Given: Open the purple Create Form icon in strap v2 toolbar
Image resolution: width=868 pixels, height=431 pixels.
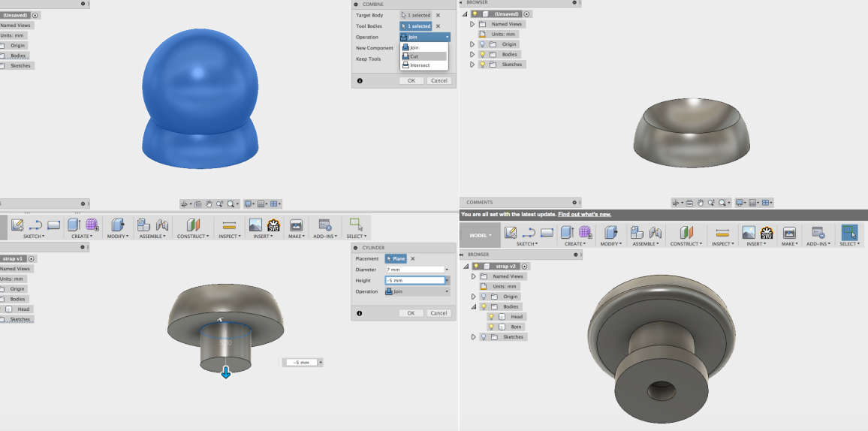Looking at the screenshot, I should (585, 232).
